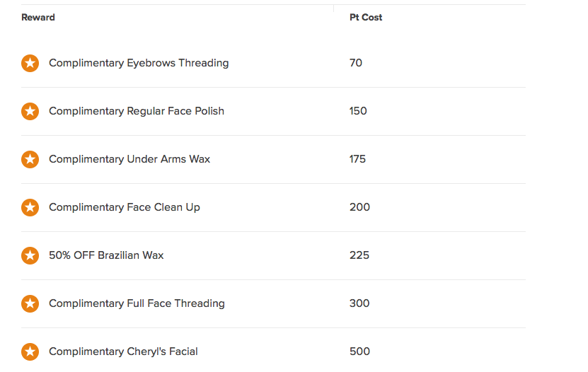
Task: Click the Reward column header
Action: [38, 17]
